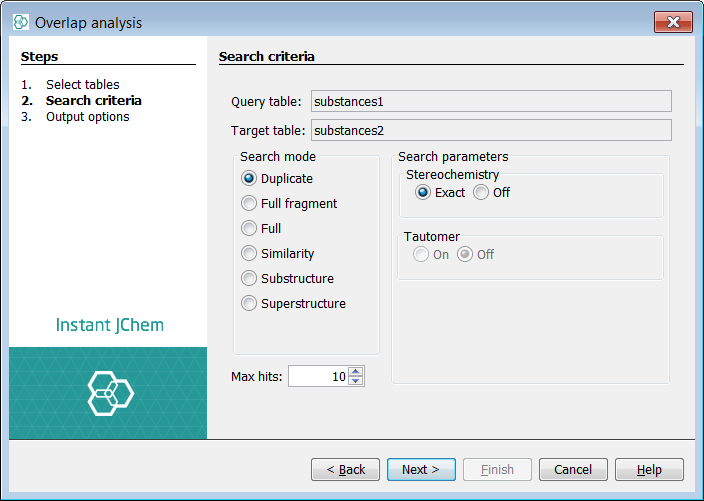Click the Target table field
The image size is (704, 501).
point(490,130)
